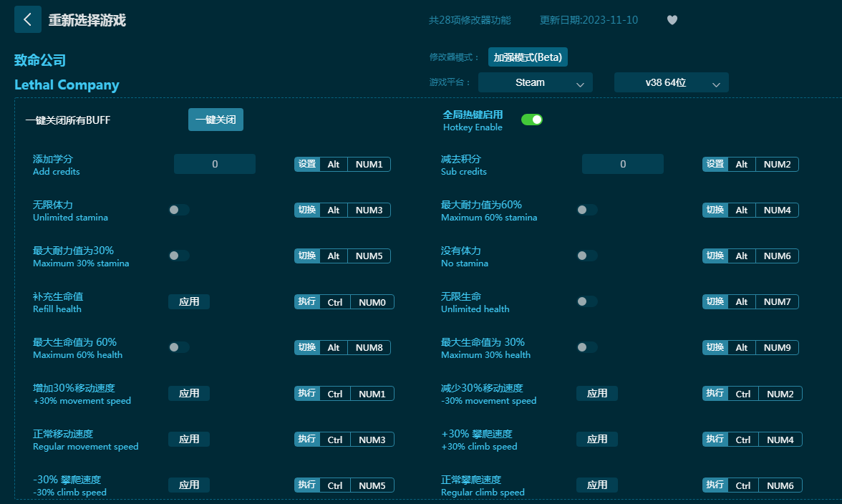This screenshot has height=504, width=842.
Task: Click NUM3 key for Unlimited stamina
Action: (369, 210)
